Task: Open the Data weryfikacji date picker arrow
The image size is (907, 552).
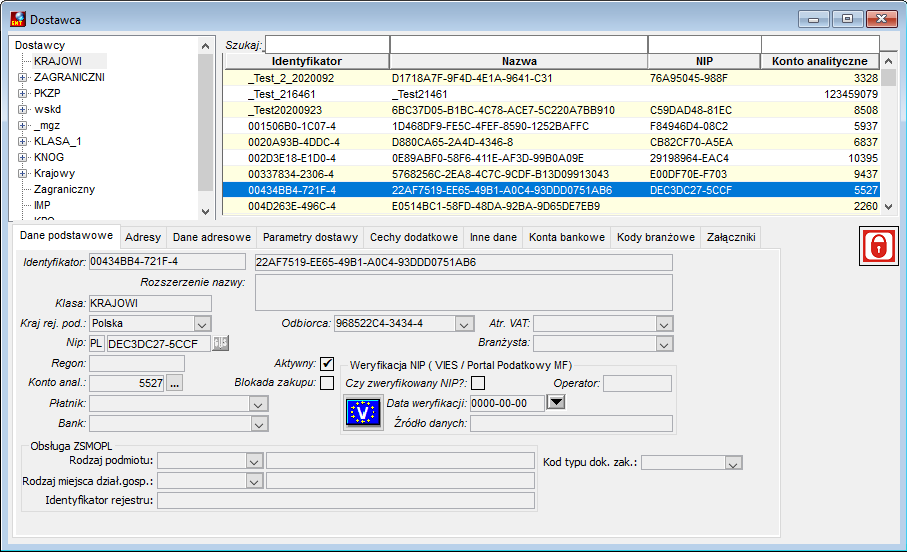Action: (555, 402)
